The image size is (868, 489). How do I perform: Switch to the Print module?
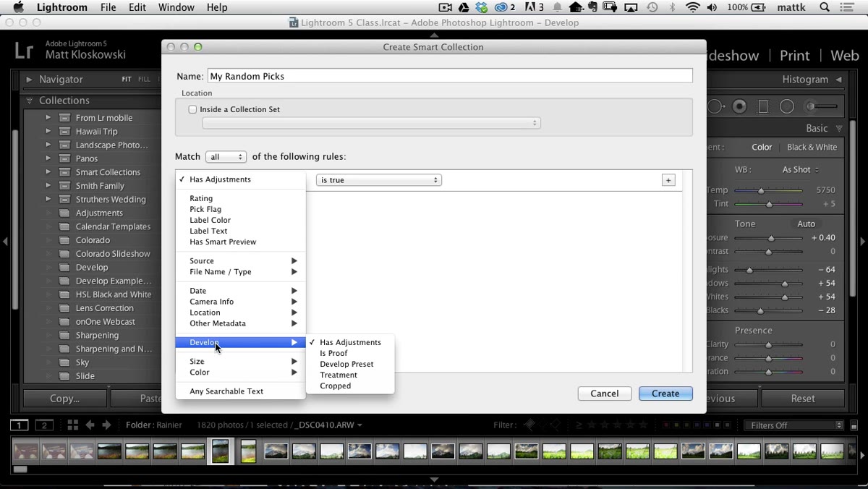tap(794, 56)
